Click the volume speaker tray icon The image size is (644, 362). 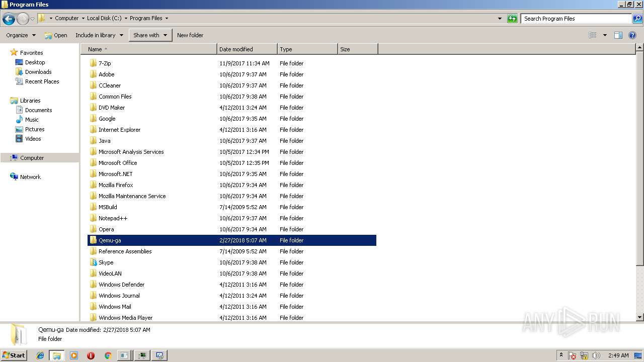(596, 355)
